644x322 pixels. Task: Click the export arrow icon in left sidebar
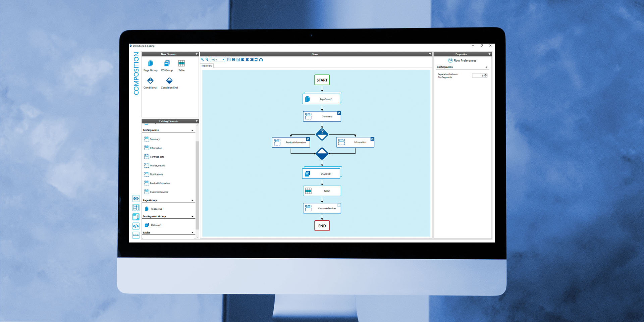[136, 208]
